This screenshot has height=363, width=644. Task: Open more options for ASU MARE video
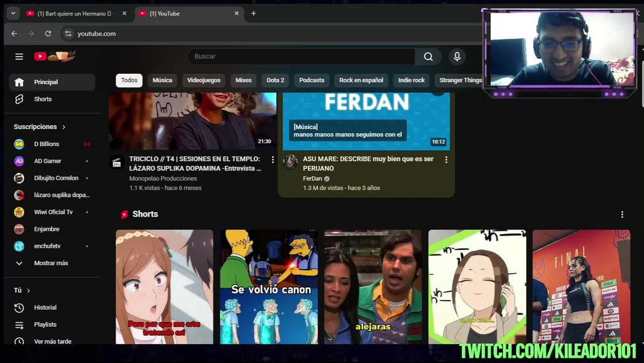(446, 160)
